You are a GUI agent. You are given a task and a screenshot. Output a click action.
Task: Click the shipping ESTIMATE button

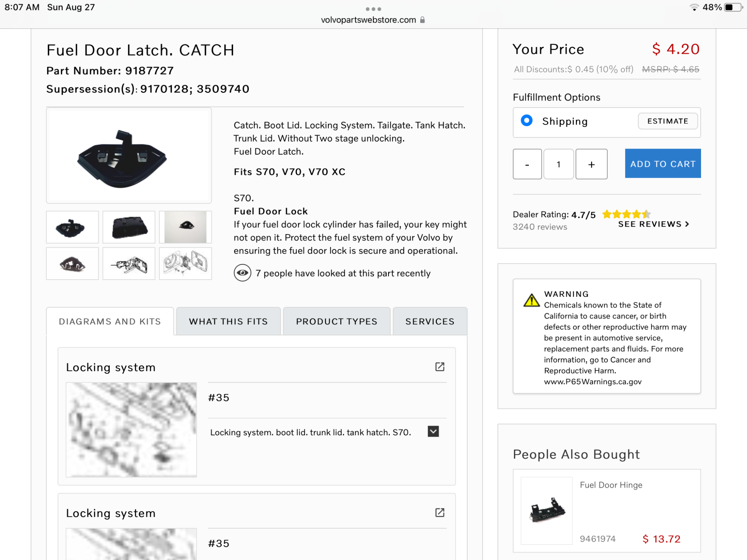pos(667,121)
